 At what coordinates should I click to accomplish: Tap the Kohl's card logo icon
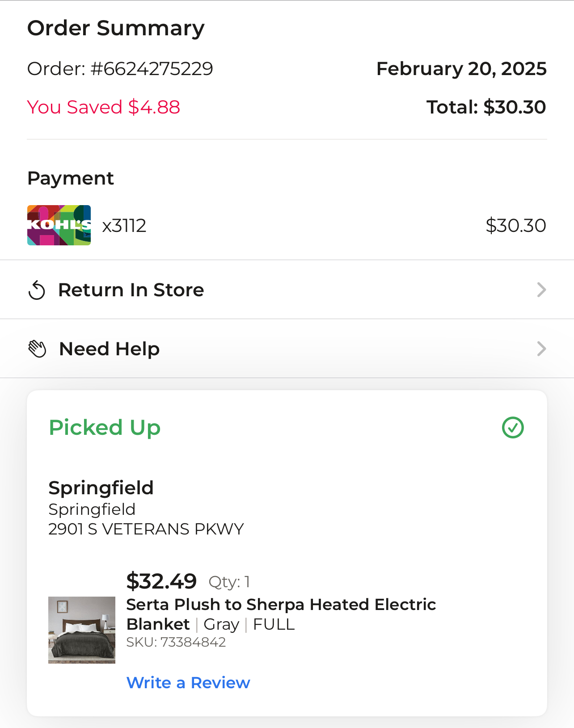(59, 225)
